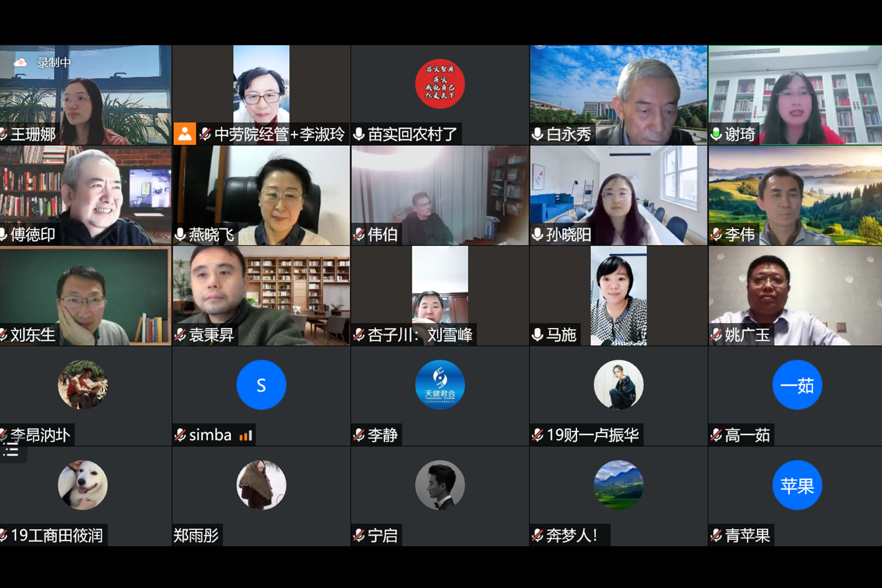The width and height of the screenshot is (882, 588).
Task: Click the cloud recording icon
Action: point(20,63)
